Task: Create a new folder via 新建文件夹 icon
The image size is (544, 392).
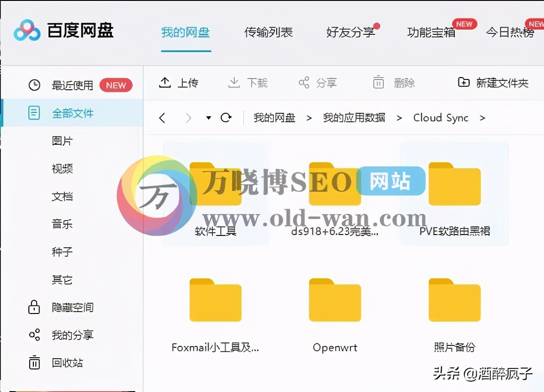Action: pyautogui.click(x=463, y=82)
